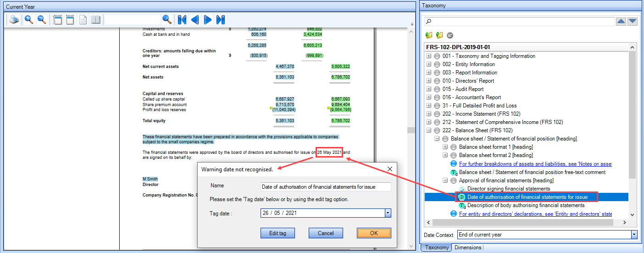The height and width of the screenshot is (253, 644).
Task: Click the search-next down arrow in Taxonomy
Action: point(633,22)
